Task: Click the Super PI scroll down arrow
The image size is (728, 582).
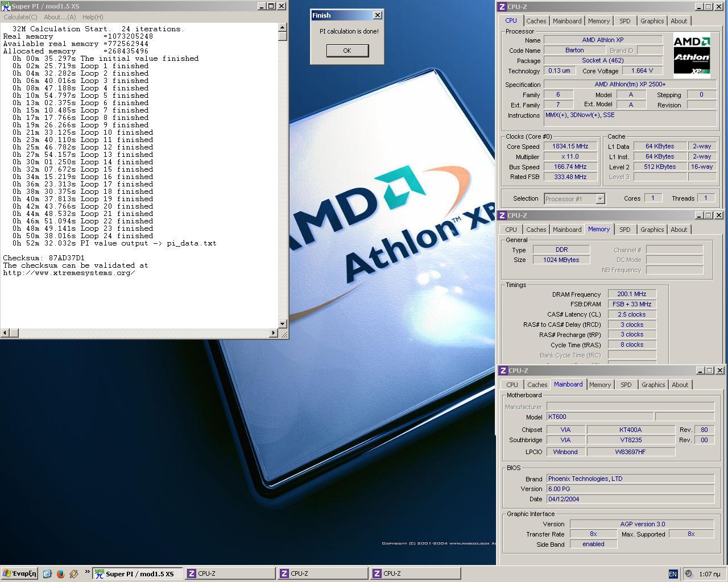Action: pos(283,323)
